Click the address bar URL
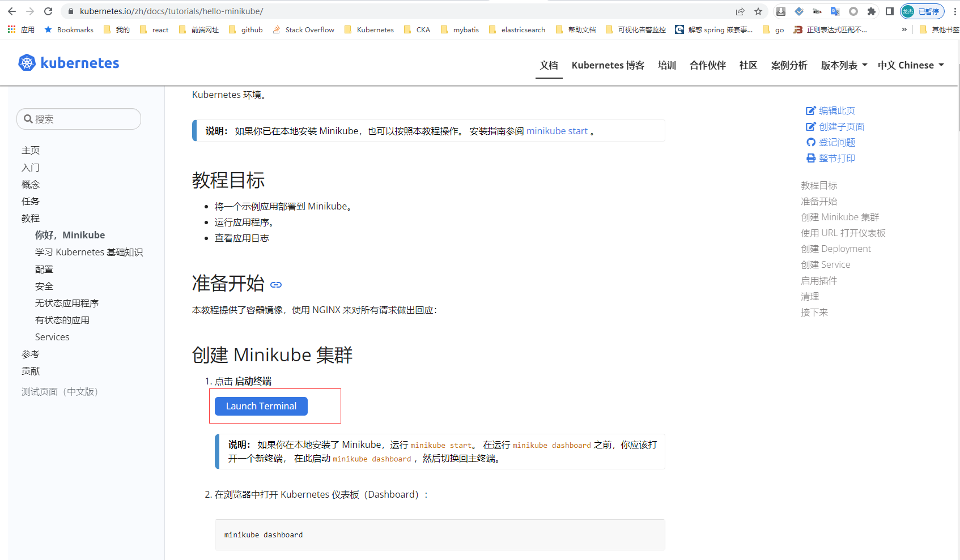 coord(171,11)
